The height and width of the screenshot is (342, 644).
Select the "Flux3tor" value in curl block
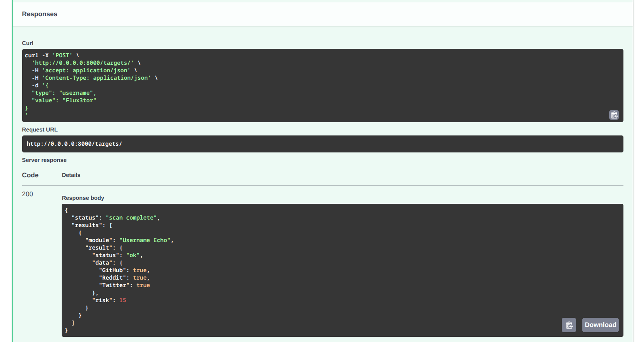[x=79, y=101]
